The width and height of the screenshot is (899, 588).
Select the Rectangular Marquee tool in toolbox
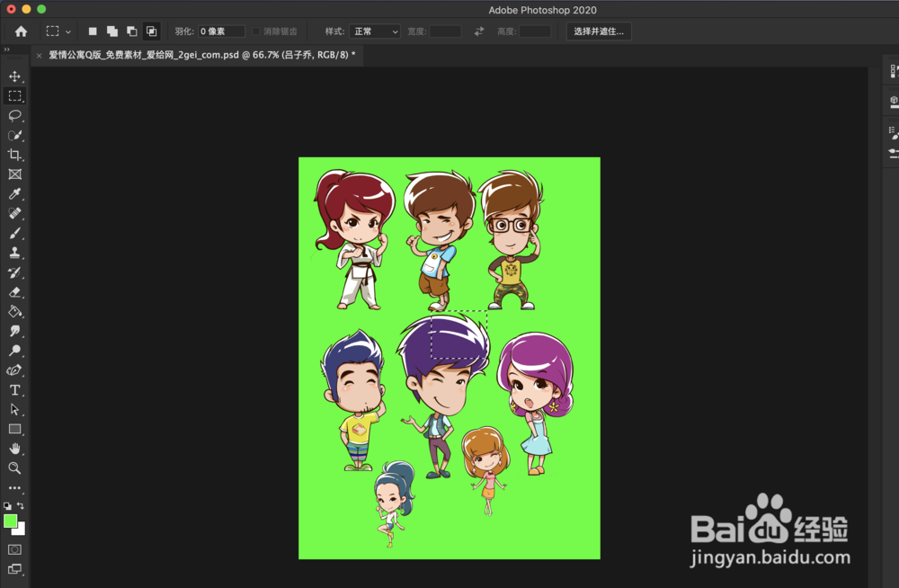[14, 96]
